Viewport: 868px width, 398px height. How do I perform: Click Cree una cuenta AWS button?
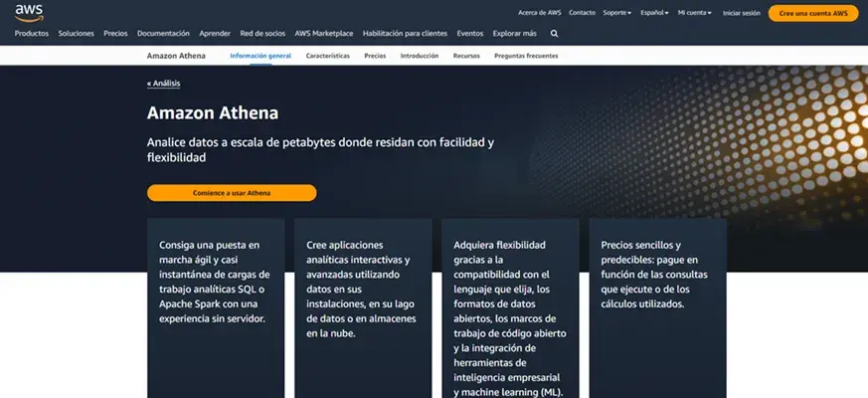pos(812,13)
